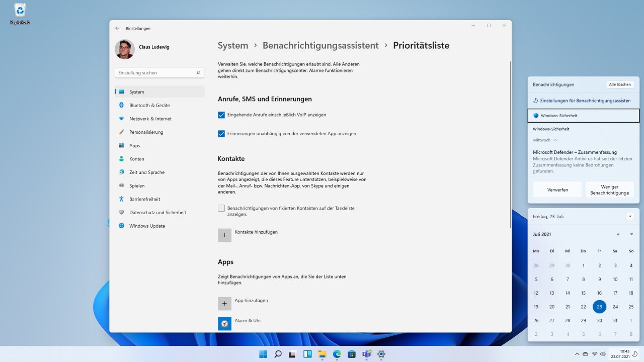Click the accessibility figure icon beside Barrierefreiheit

point(121,199)
